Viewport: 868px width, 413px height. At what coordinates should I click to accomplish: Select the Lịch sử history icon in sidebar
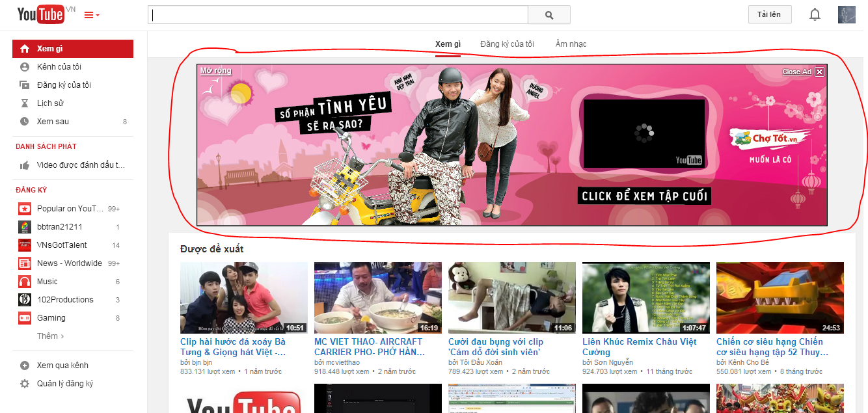(23, 103)
